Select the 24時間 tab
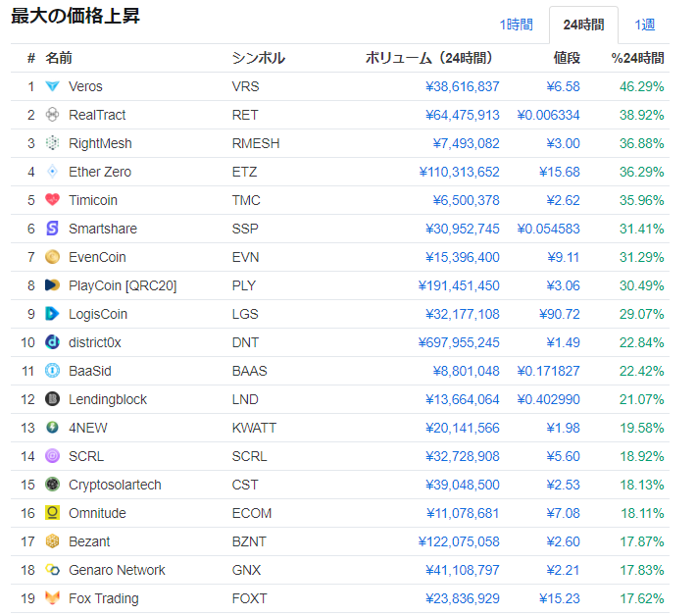This screenshot has width=697, height=616. point(583,25)
